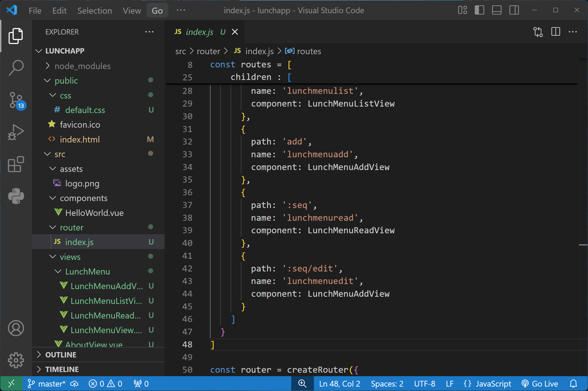
Task: Open the Extensions view
Action: (x=16, y=164)
